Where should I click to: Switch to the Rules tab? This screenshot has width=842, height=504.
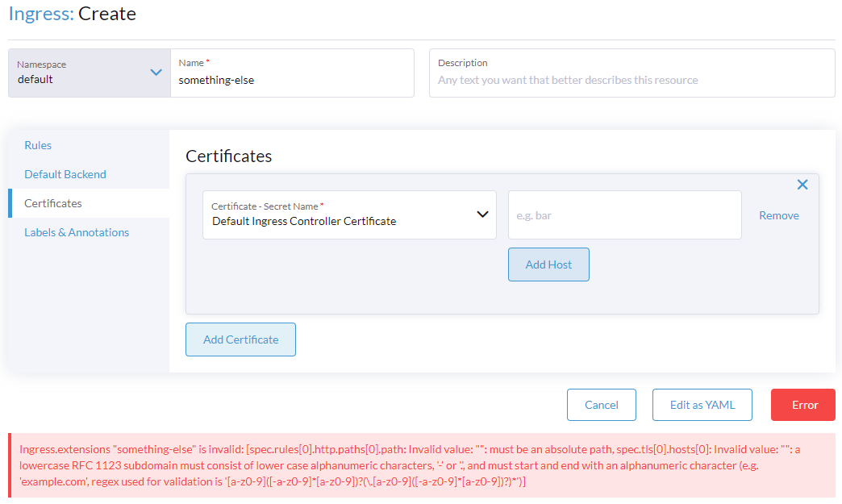[37, 145]
